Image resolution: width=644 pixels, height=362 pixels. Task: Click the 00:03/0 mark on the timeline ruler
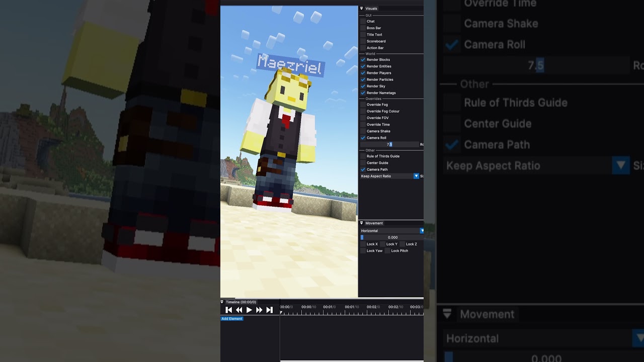pos(416,307)
